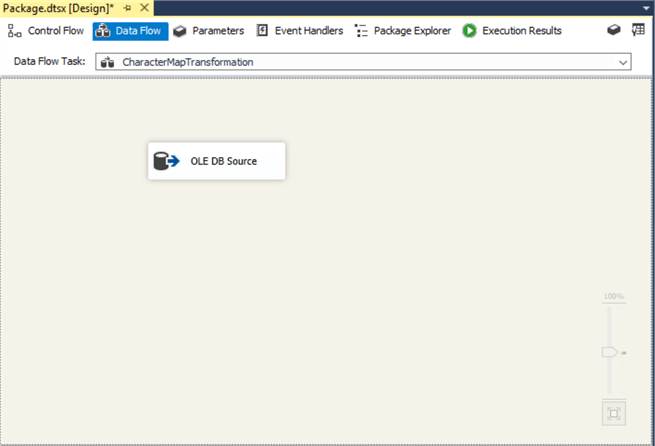Click the Parameters tab box icon

click(180, 31)
